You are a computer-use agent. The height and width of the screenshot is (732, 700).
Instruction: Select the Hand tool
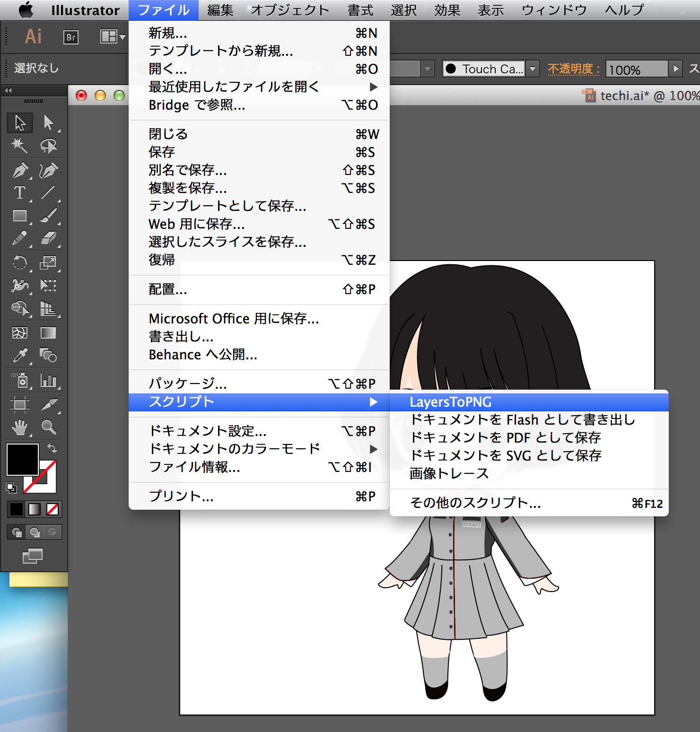point(20,427)
